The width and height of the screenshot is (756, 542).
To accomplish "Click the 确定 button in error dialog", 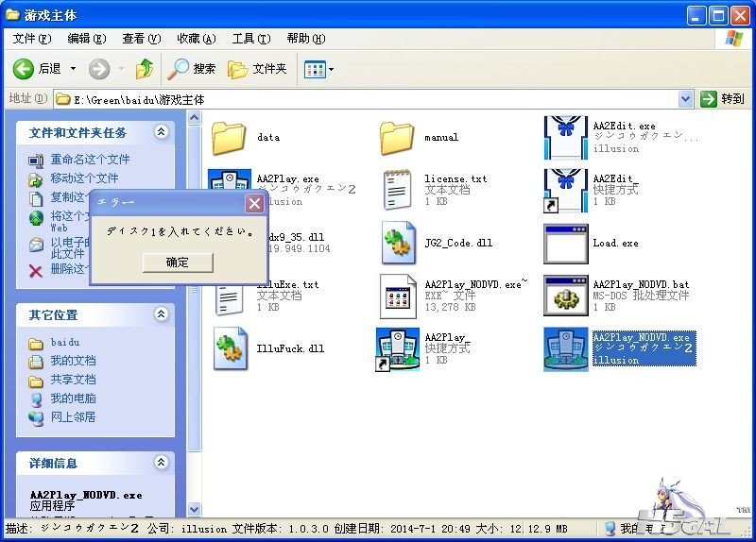I will coord(178,263).
